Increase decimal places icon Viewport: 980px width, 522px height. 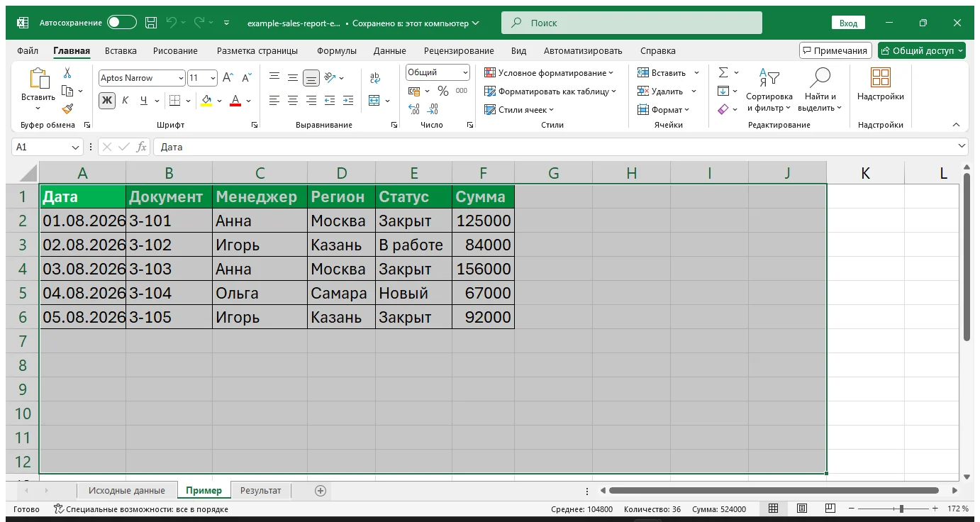click(414, 109)
